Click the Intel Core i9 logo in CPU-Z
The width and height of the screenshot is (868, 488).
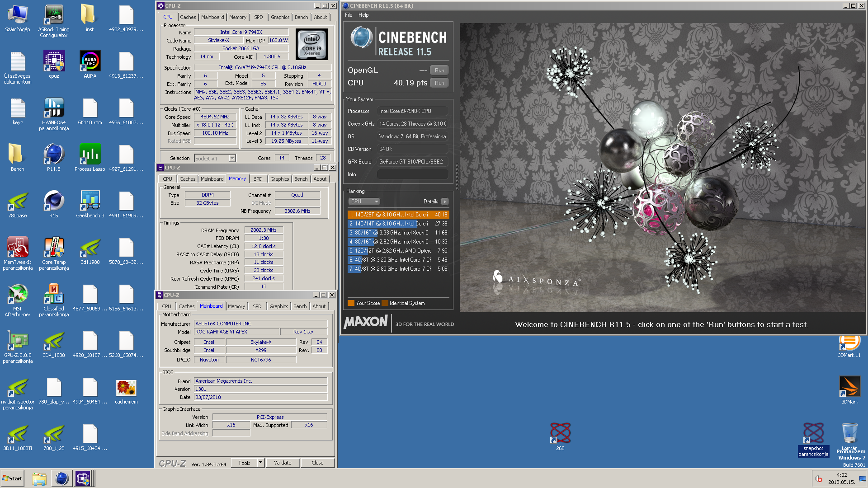(x=311, y=44)
